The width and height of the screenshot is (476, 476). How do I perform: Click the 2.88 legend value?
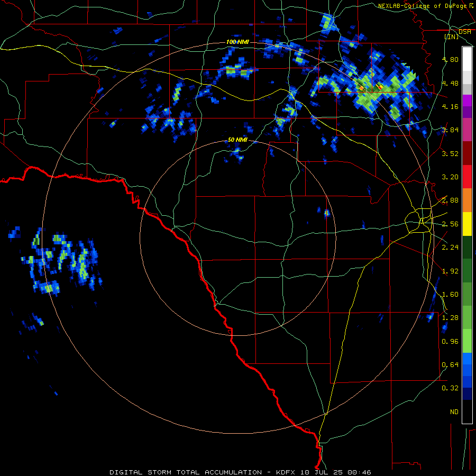pyautogui.click(x=450, y=200)
